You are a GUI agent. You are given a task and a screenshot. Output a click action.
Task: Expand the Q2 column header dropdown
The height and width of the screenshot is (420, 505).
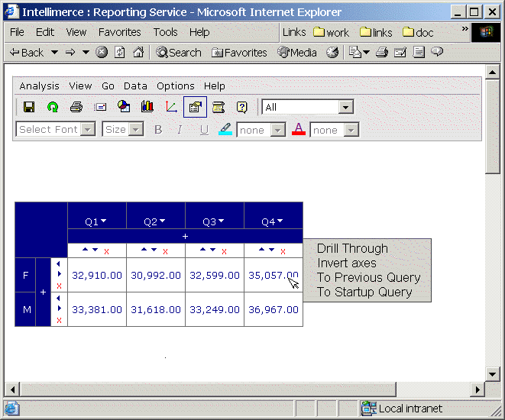[162, 221]
